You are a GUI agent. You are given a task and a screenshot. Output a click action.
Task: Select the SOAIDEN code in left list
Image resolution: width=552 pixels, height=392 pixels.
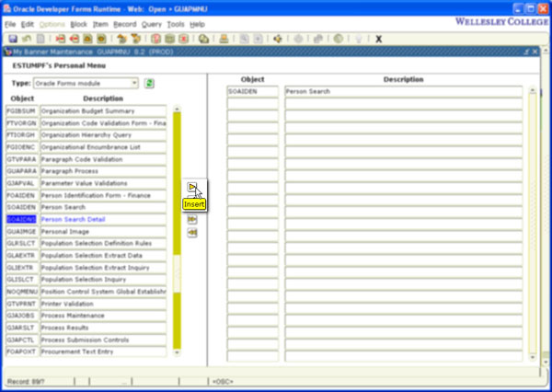point(22,207)
